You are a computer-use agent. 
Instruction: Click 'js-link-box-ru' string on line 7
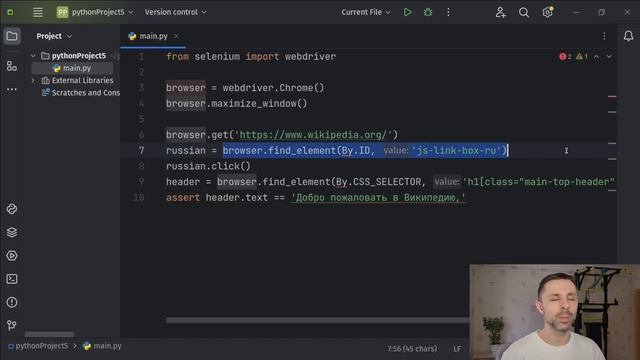click(456, 151)
